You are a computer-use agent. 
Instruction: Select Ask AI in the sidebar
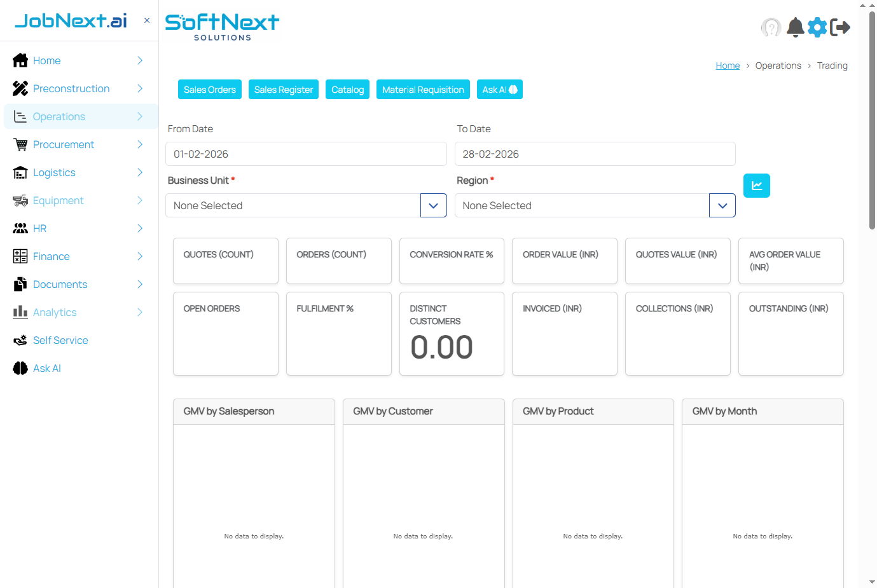[x=46, y=368]
